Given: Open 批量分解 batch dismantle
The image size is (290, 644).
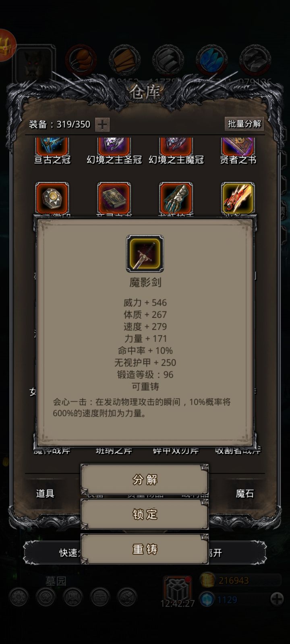Looking at the screenshot, I should click(244, 124).
